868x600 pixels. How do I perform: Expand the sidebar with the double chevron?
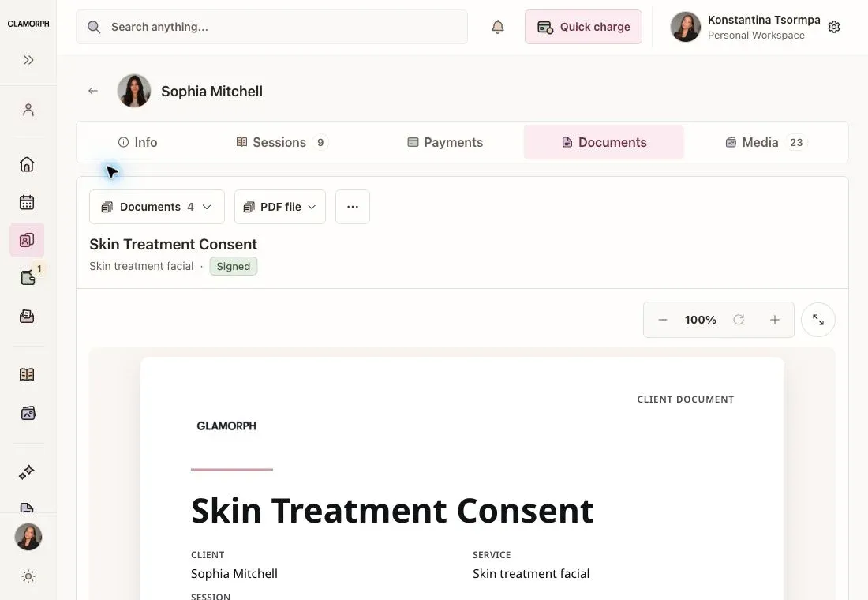[28, 60]
